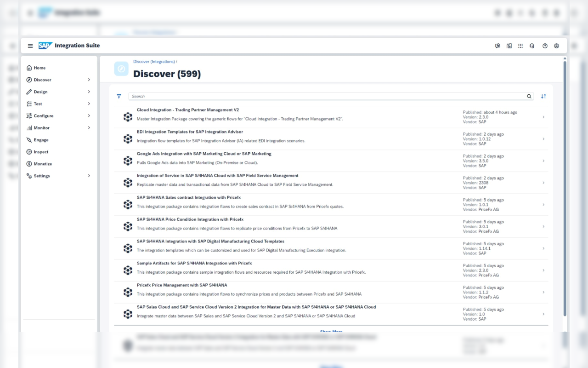Click "Version: 3.5.0" text
The width and height of the screenshot is (588, 368).
click(x=475, y=161)
